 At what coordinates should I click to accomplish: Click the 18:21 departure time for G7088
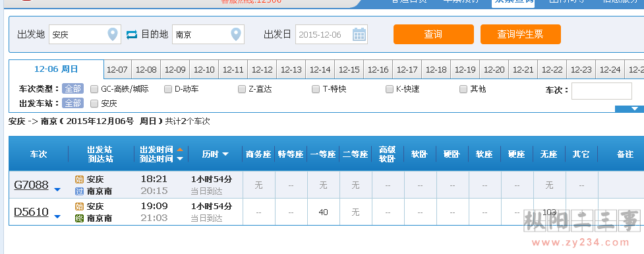pos(154,179)
